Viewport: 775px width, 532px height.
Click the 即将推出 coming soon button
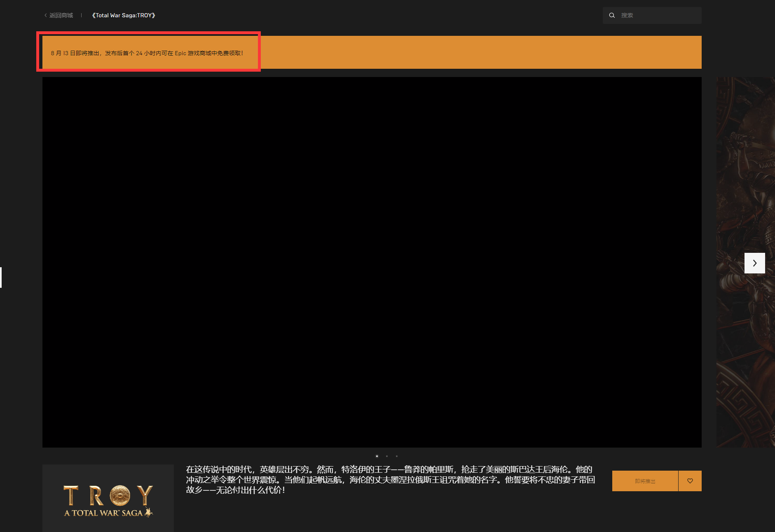[x=645, y=481]
